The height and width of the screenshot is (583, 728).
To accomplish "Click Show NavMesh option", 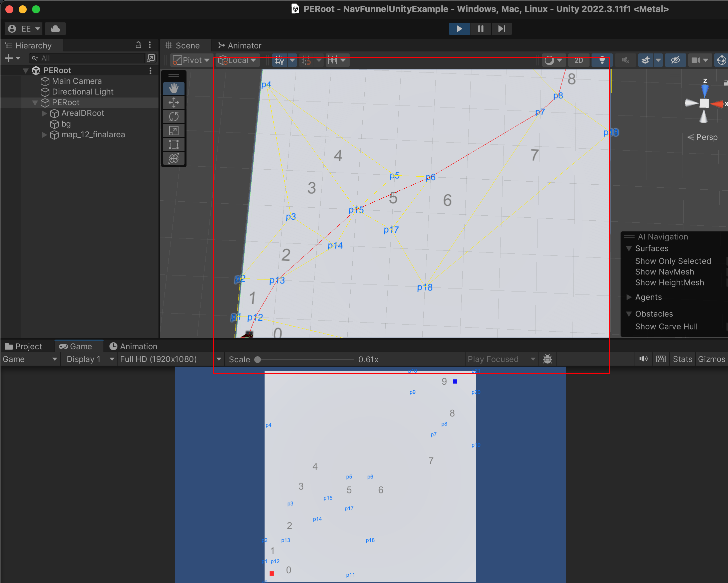I will pyautogui.click(x=665, y=272).
